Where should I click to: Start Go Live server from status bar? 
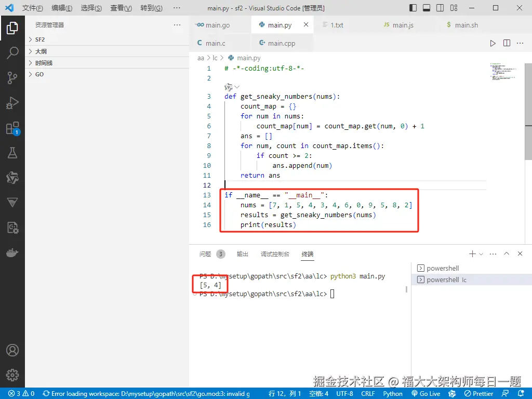tap(426, 394)
